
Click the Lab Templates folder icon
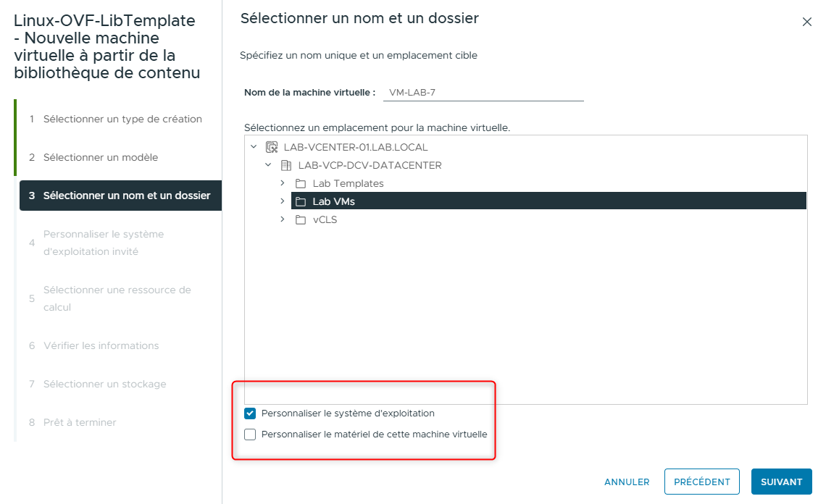point(300,183)
